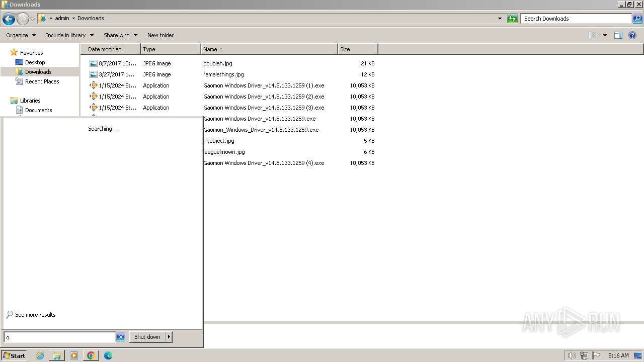
Task: Click the Forward navigation arrow
Action: pyautogui.click(x=23, y=19)
